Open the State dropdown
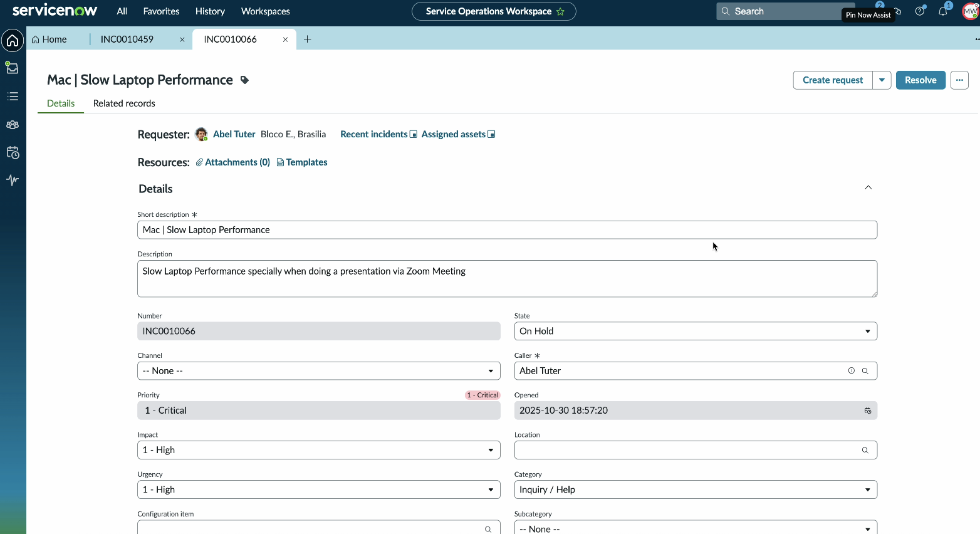This screenshot has width=980, height=534. click(696, 331)
